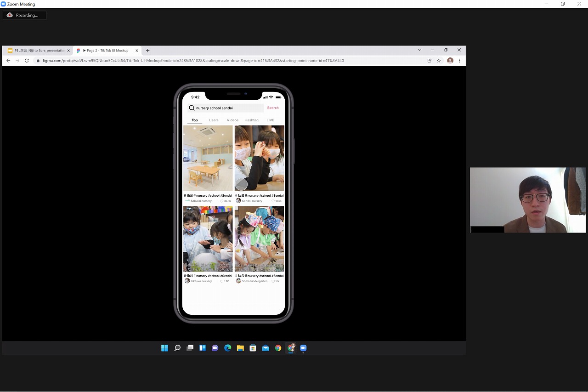Open Task View on the taskbar

[190, 348]
